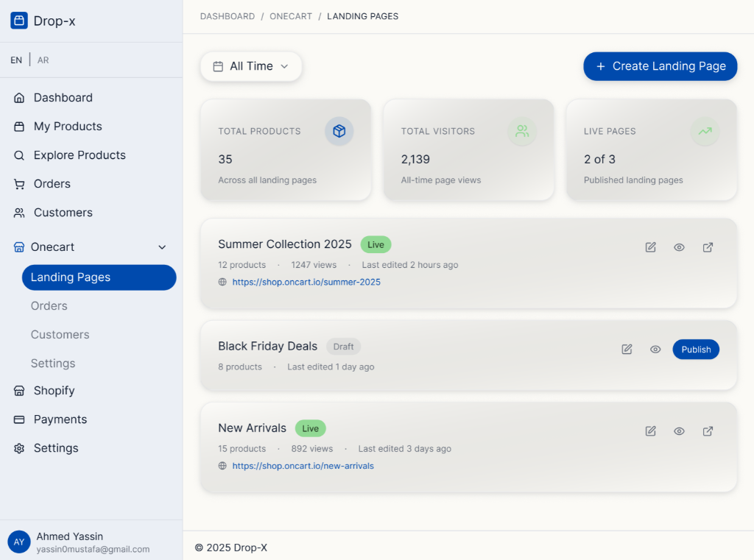This screenshot has width=754, height=560.
Task: Click the Shopify sidebar icon
Action: coord(18,390)
